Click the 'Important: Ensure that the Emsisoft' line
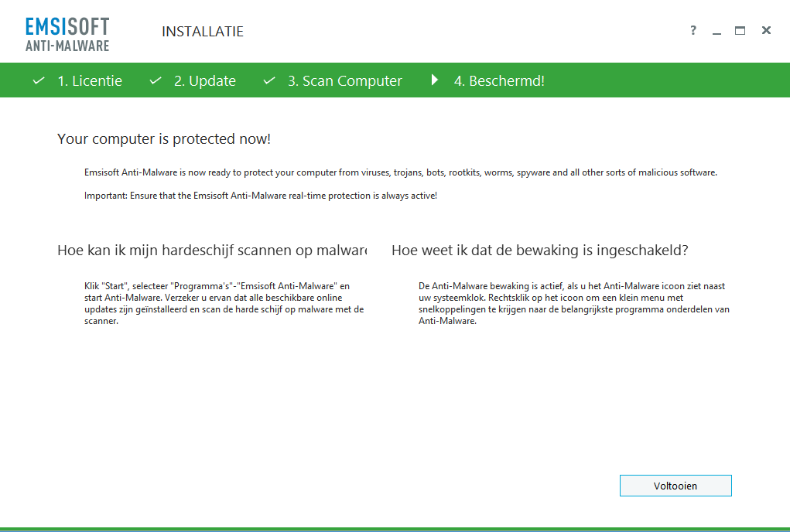Image resolution: width=790 pixels, height=532 pixels. point(261,196)
